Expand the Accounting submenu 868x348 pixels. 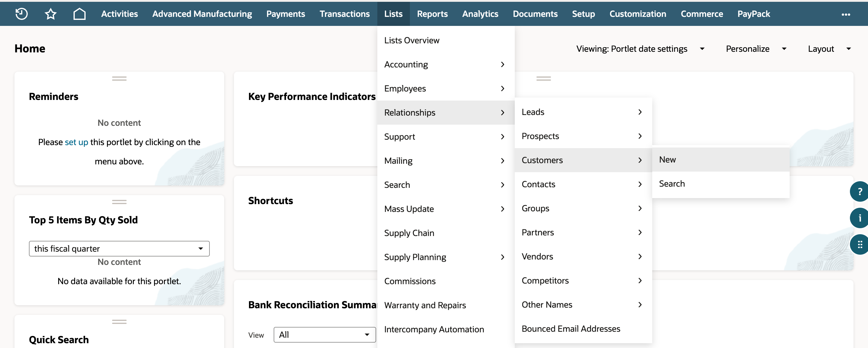pyautogui.click(x=446, y=64)
